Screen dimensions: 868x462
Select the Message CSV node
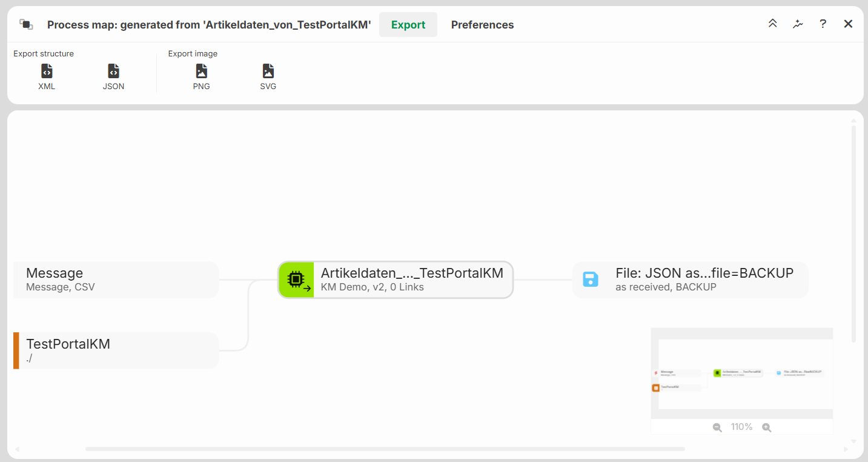click(x=116, y=280)
